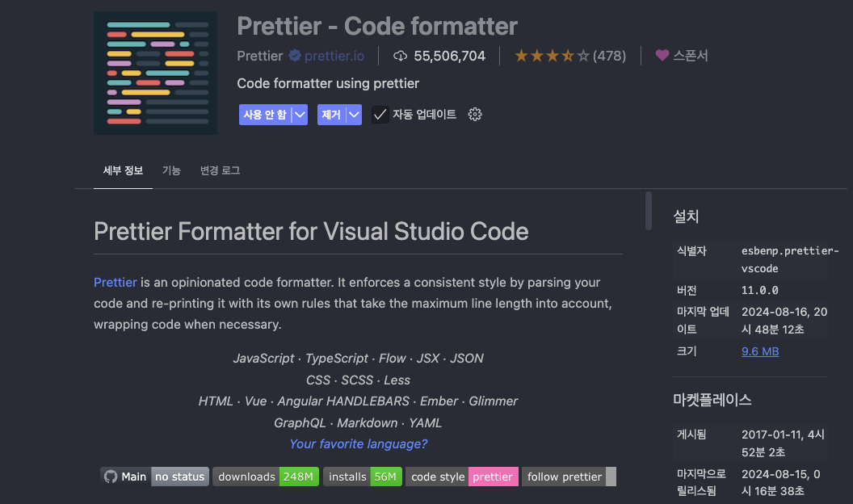This screenshot has height=504, width=853.
Task: Click the GitHub icon on the Main badge
Action: tap(110, 476)
